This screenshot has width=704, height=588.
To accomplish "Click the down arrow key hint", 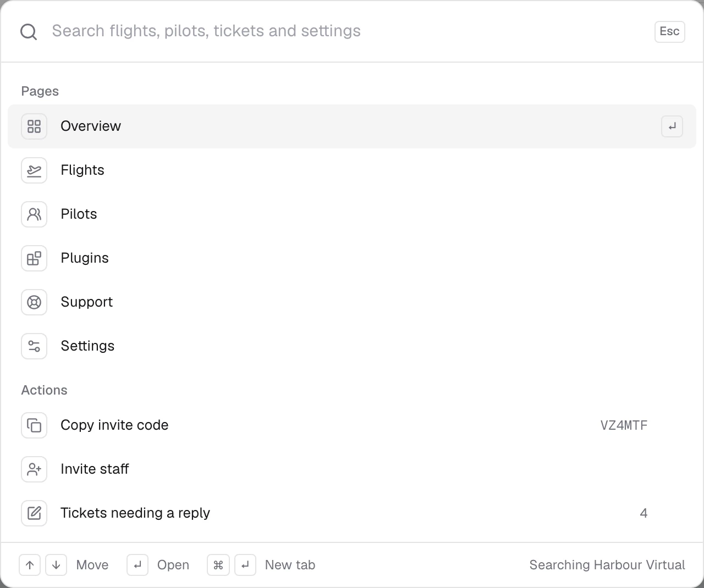I will [56, 565].
